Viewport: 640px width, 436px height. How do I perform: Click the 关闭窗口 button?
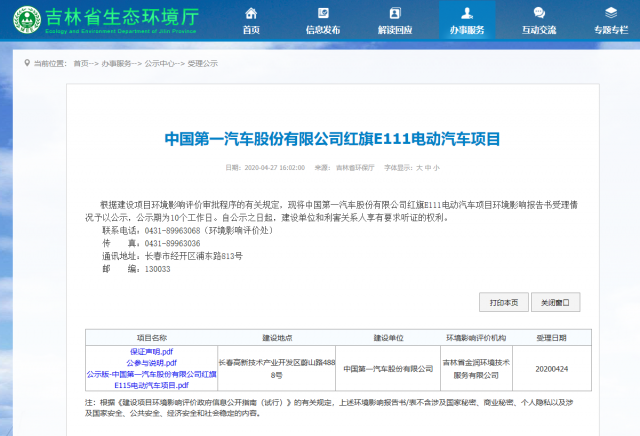pyautogui.click(x=556, y=302)
